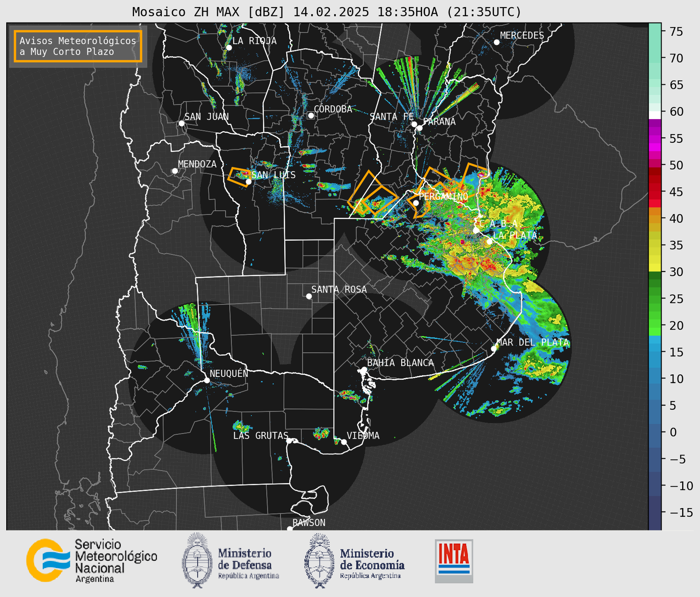Click the −15 tick label on colorbar
The height and width of the screenshot is (597, 700).
tap(681, 512)
